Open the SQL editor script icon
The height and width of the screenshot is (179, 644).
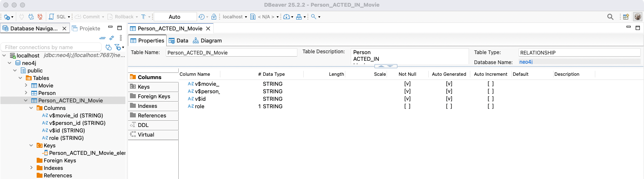(x=52, y=17)
